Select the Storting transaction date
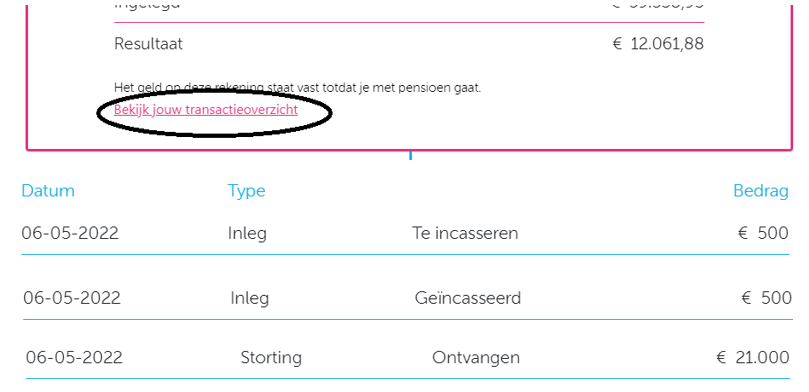 click(x=74, y=357)
